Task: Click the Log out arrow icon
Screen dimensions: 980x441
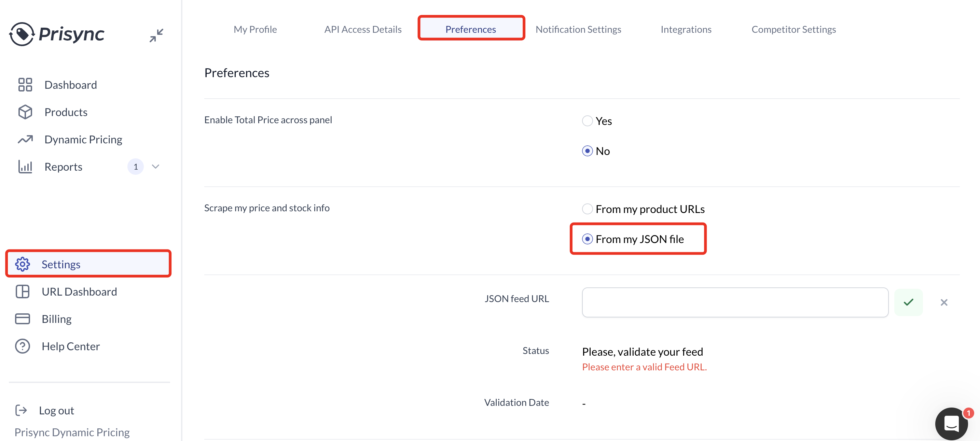Action: [x=21, y=410]
